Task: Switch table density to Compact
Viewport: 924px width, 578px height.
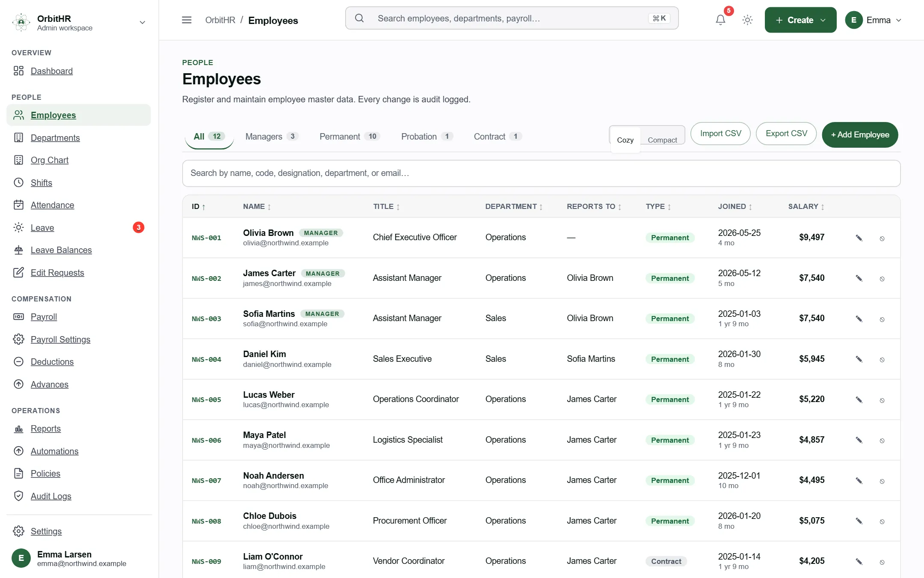Action: (x=662, y=140)
